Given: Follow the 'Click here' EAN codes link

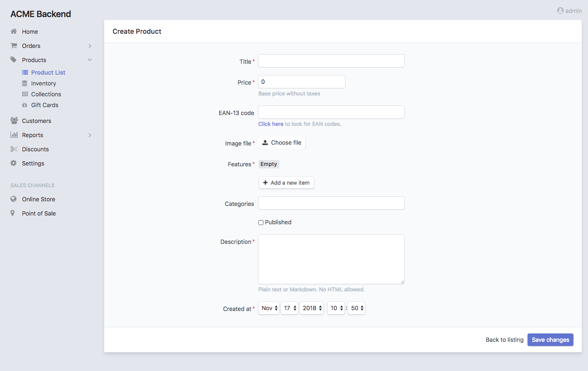Looking at the screenshot, I should coord(270,124).
